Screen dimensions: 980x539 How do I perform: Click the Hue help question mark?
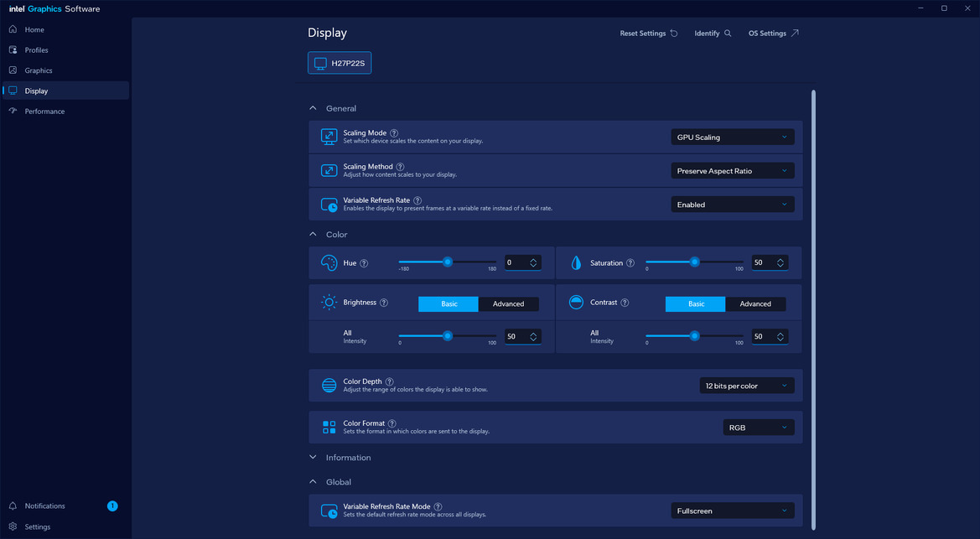pos(364,263)
